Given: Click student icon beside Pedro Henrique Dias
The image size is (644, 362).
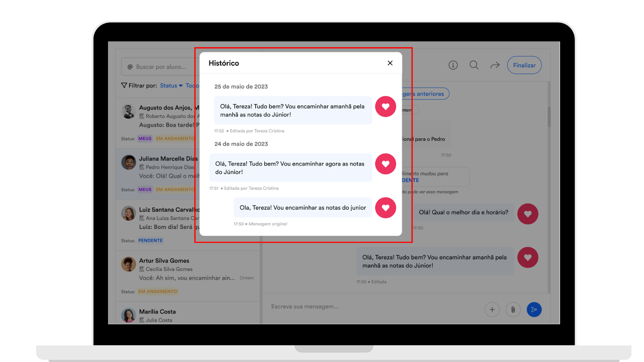Looking at the screenshot, I should tap(142, 167).
